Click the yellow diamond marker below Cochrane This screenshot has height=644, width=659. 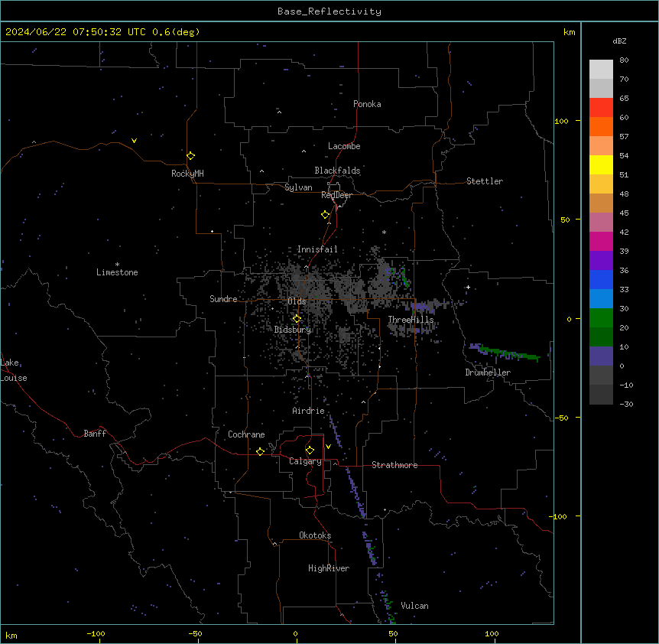(x=260, y=451)
